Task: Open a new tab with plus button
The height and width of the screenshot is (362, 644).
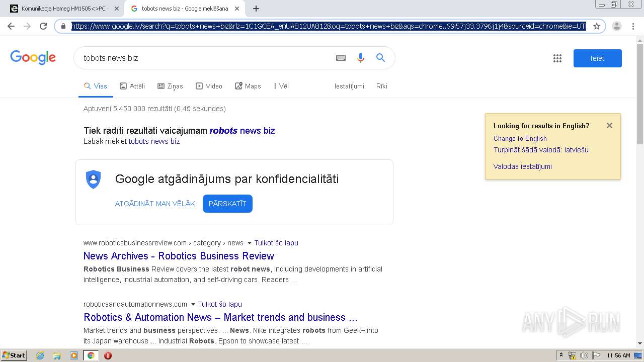Action: click(256, 9)
